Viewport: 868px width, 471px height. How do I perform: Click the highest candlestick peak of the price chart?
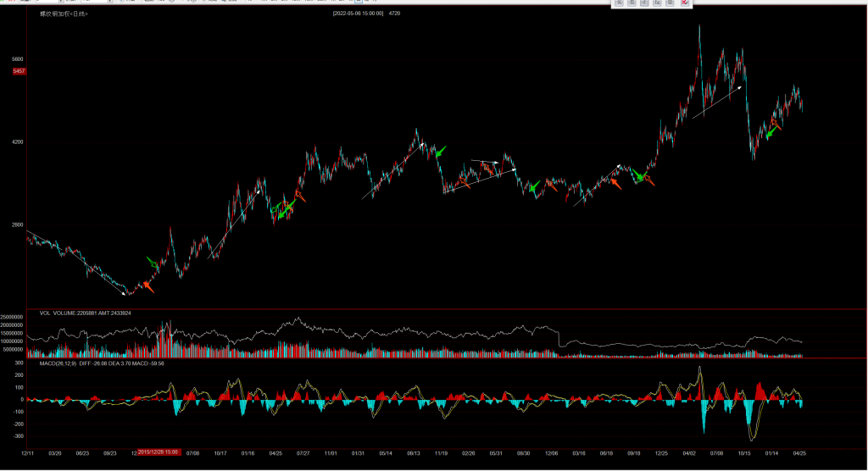coord(699,29)
